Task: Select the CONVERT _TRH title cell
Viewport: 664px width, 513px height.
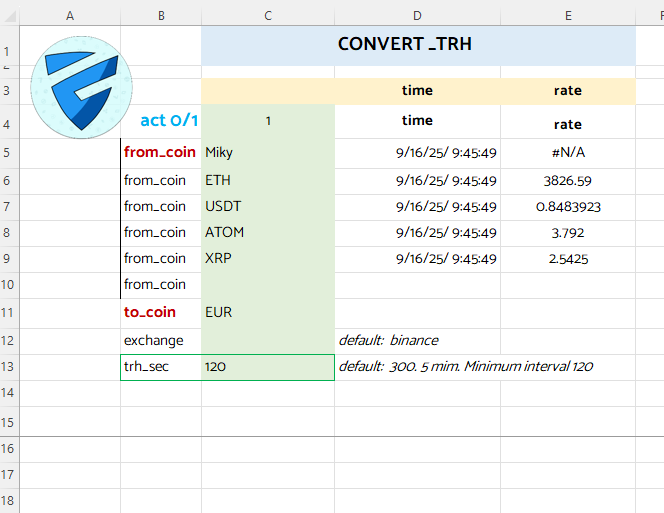Action: pos(417,45)
